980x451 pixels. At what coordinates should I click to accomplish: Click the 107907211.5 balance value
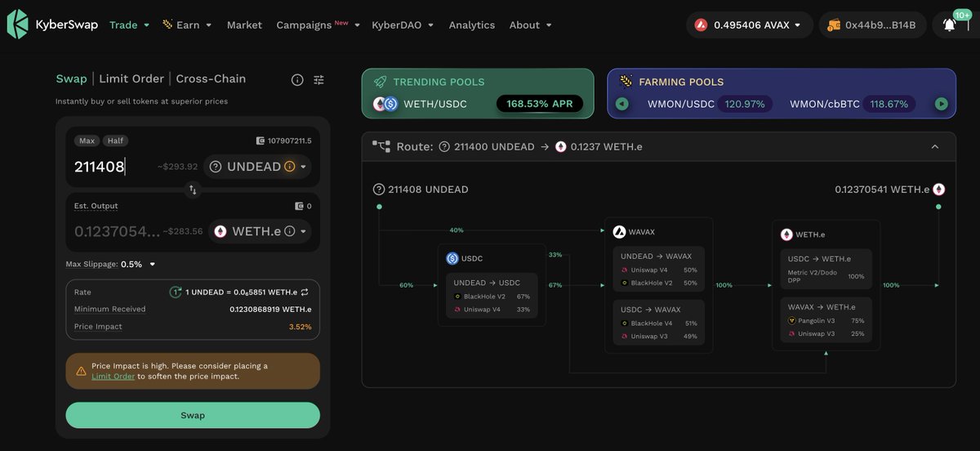[289, 141]
